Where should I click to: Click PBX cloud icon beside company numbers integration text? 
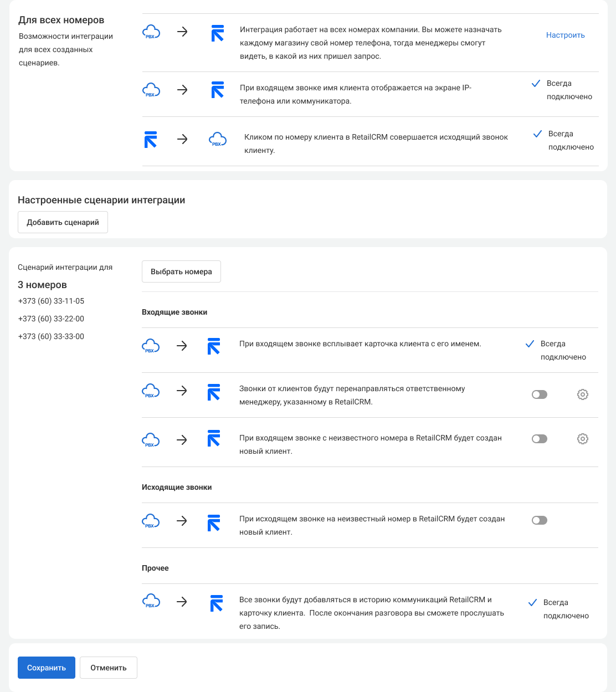point(151,32)
